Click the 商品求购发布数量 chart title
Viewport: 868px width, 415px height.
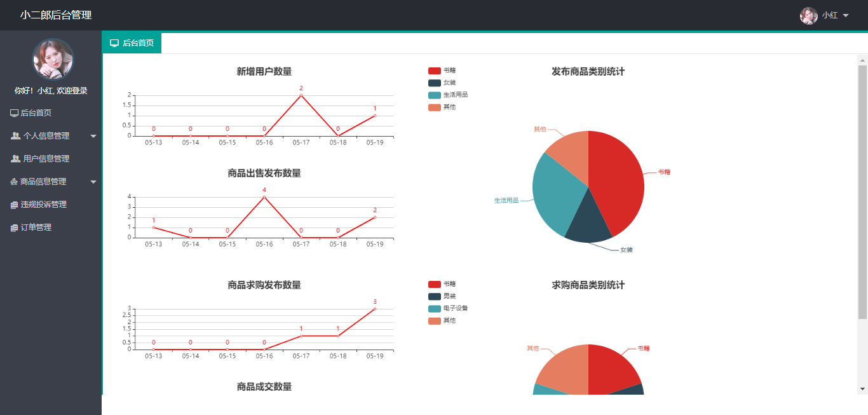click(x=264, y=285)
